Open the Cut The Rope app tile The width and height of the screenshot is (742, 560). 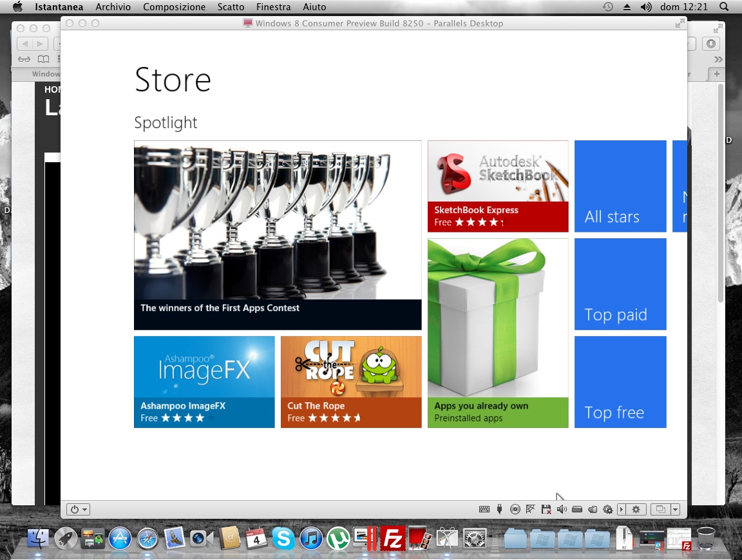[x=351, y=382]
